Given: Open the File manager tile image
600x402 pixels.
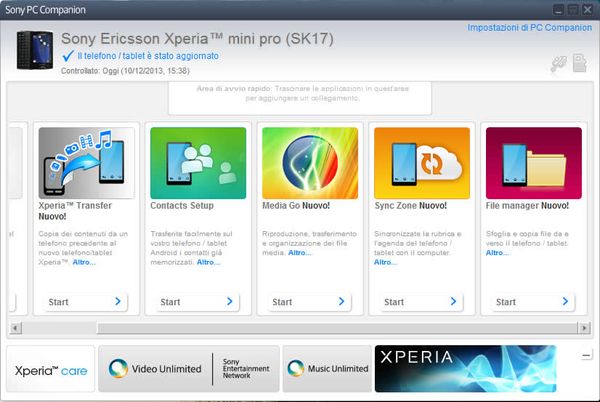Looking at the screenshot, I should pyautogui.click(x=534, y=163).
